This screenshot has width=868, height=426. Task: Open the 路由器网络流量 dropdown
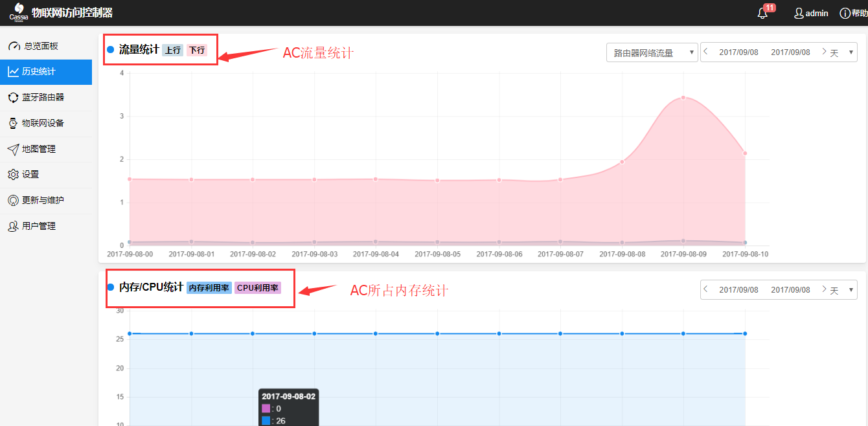(x=652, y=52)
